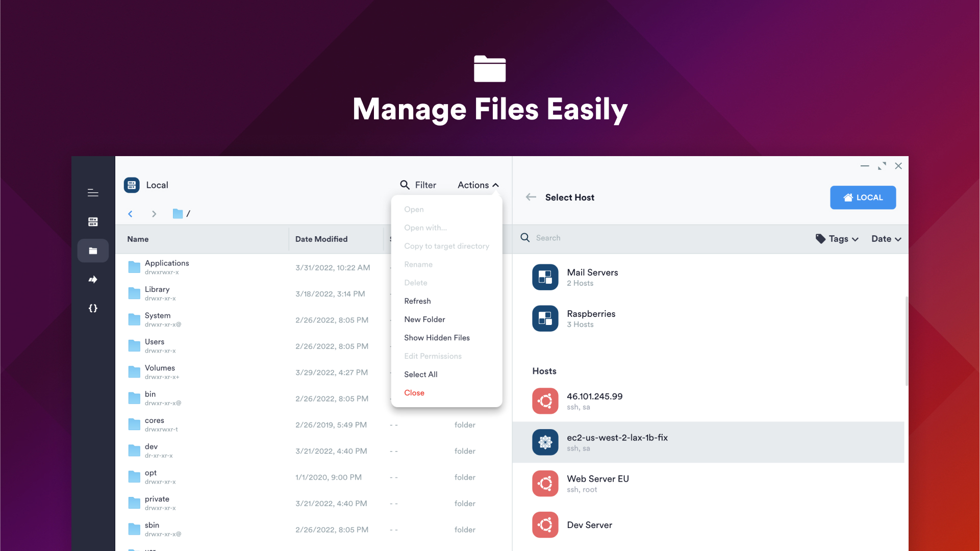Select the SFTP file manager icon in sidebar

[x=93, y=251]
